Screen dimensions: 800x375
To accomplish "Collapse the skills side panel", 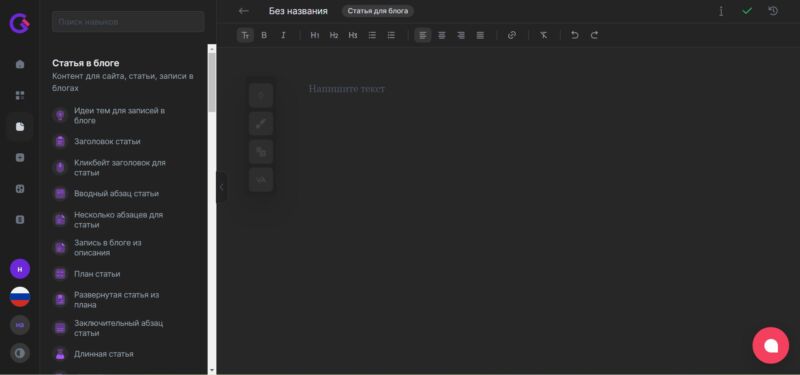I will pyautogui.click(x=221, y=187).
